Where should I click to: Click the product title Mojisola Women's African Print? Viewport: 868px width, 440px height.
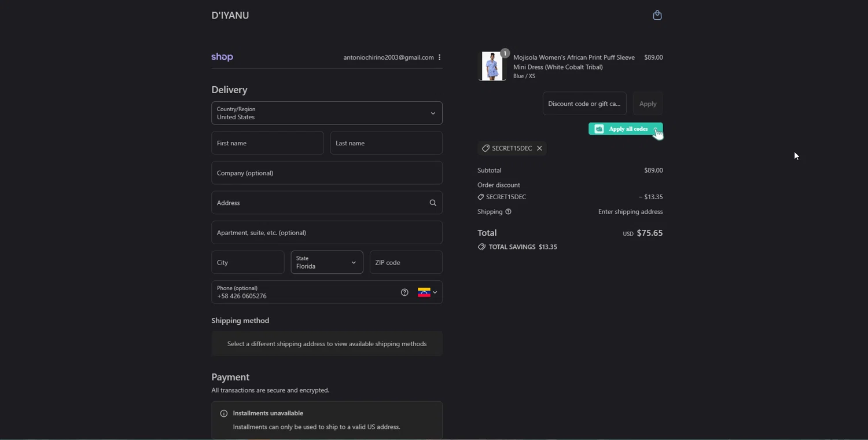[574, 62]
